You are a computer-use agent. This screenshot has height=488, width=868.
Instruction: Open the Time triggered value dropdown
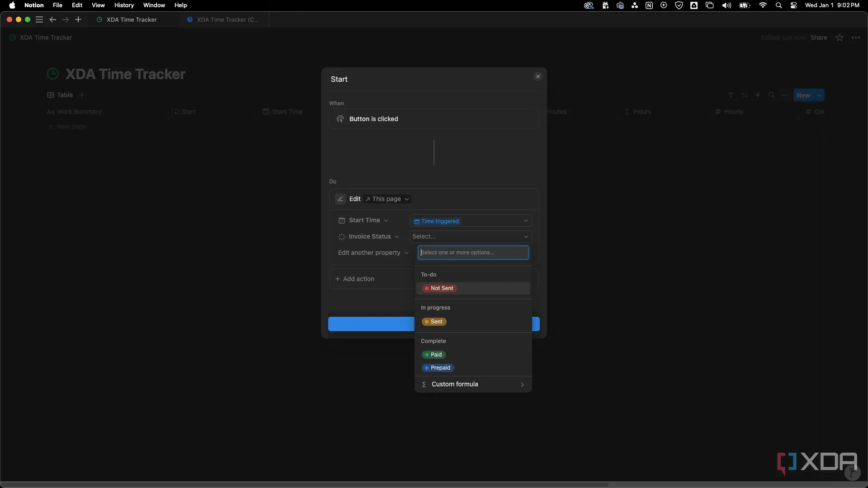point(471,221)
